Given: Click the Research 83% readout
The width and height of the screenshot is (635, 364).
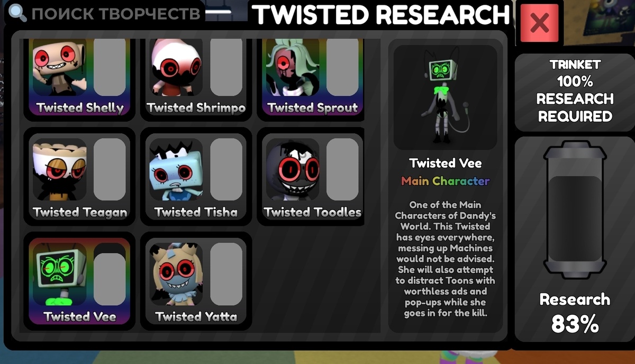Looking at the screenshot, I should pyautogui.click(x=575, y=312).
